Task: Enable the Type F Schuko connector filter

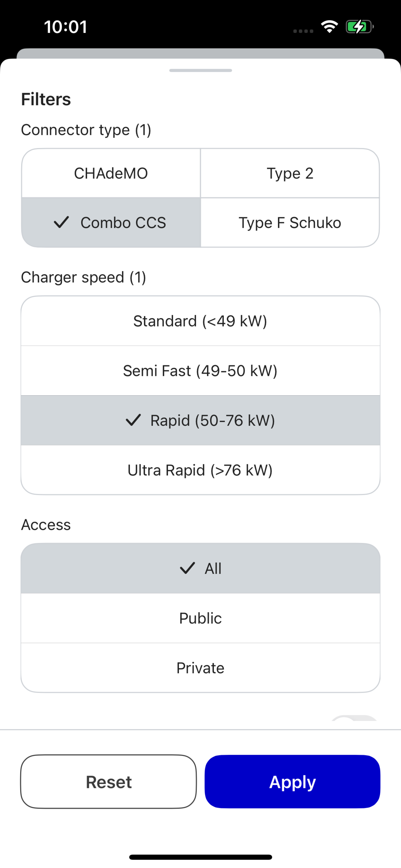Action: tap(290, 222)
